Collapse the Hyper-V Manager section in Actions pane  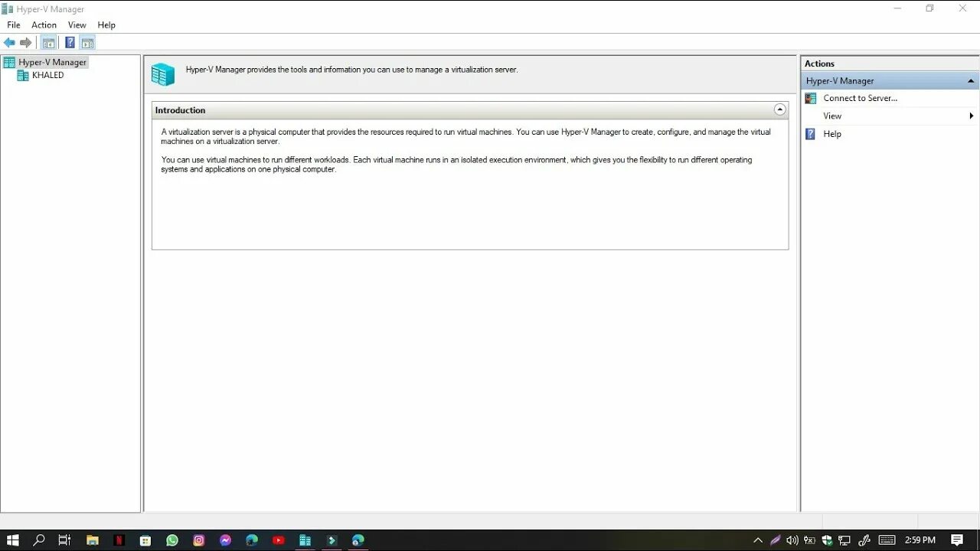(x=970, y=80)
